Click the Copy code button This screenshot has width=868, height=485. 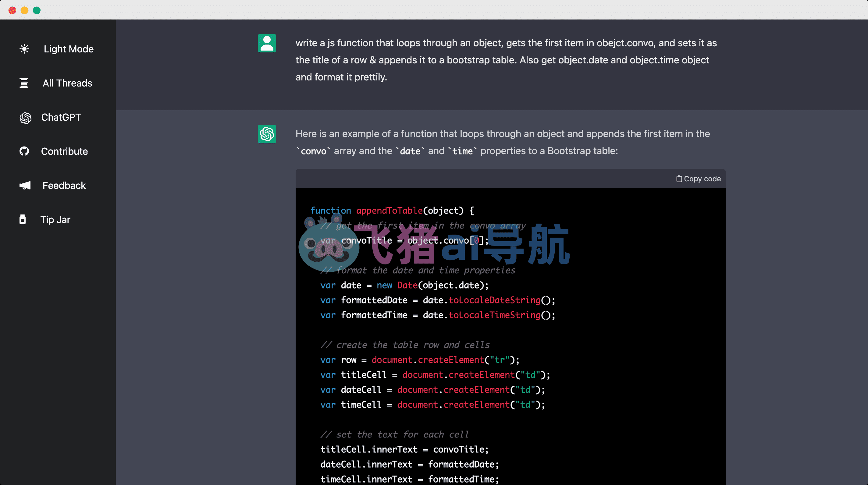click(699, 179)
